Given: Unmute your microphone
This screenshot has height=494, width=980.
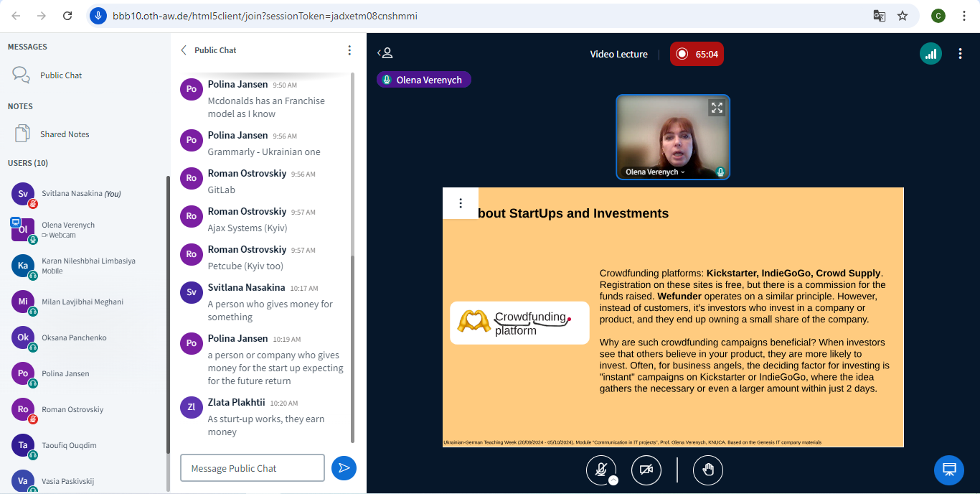Looking at the screenshot, I should pos(600,470).
